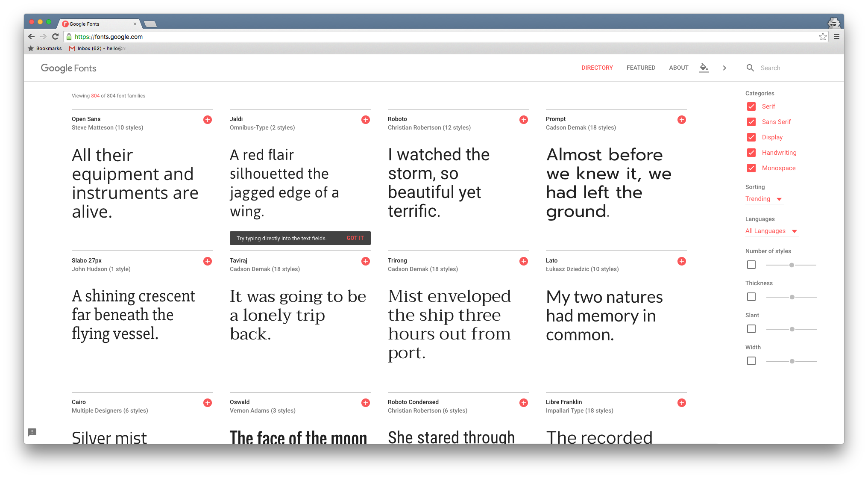868x478 pixels.
Task: Collapse sidebar with the chevron arrow
Action: click(724, 68)
